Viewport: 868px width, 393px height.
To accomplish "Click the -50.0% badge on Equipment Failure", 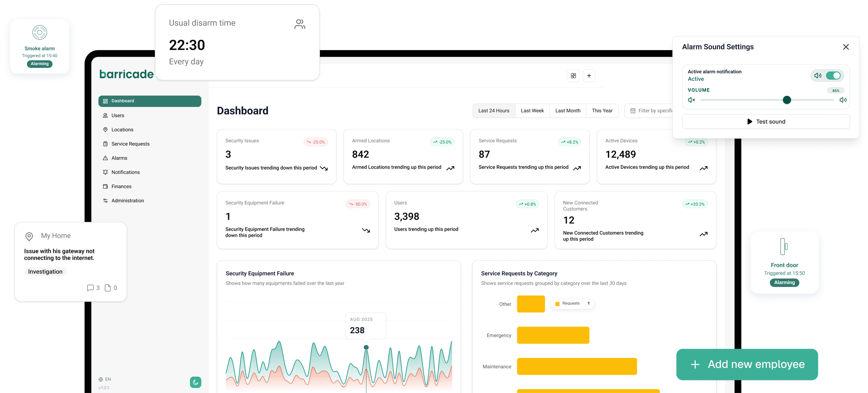I will pyautogui.click(x=358, y=204).
